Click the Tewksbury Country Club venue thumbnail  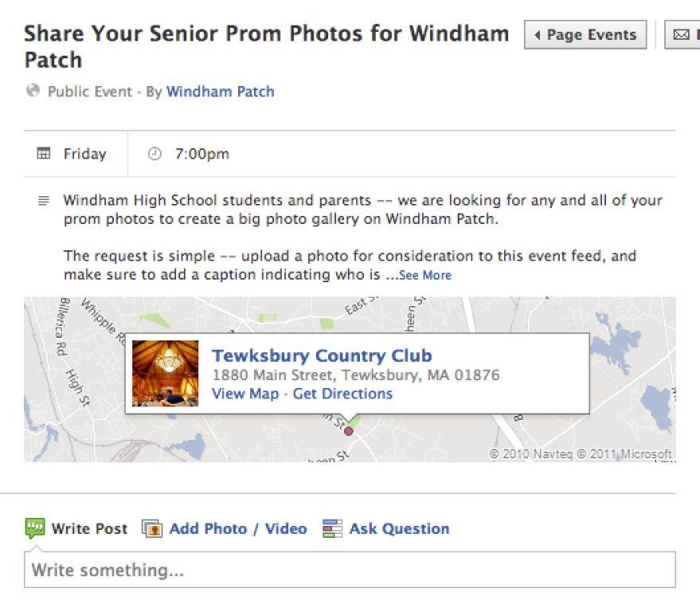pos(165,374)
